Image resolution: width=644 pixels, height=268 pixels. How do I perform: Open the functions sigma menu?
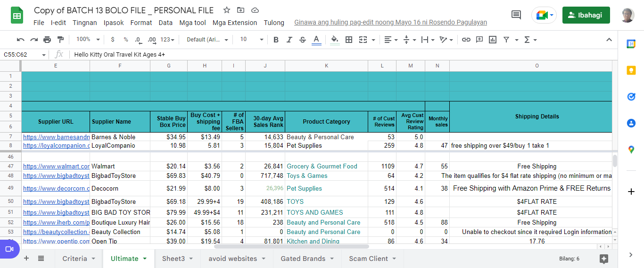530,40
